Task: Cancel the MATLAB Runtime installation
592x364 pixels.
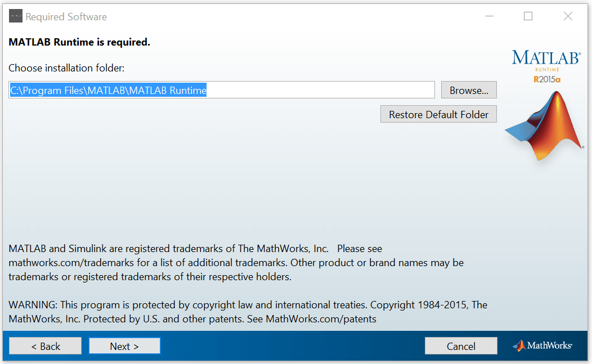Action: point(461,346)
